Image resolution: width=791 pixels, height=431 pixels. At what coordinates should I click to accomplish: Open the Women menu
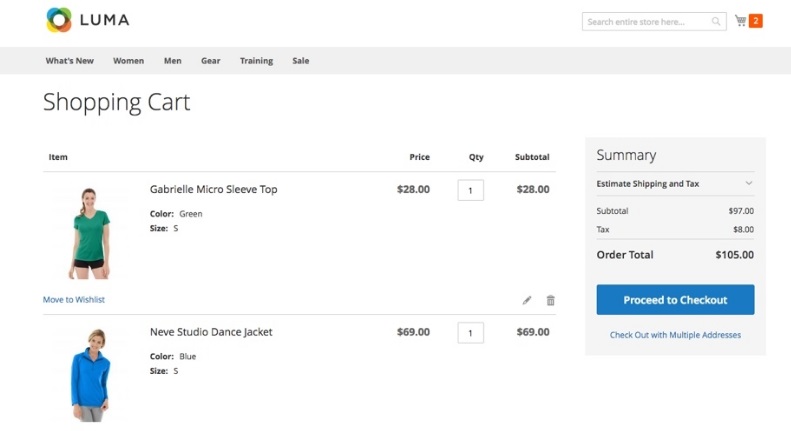tap(128, 61)
